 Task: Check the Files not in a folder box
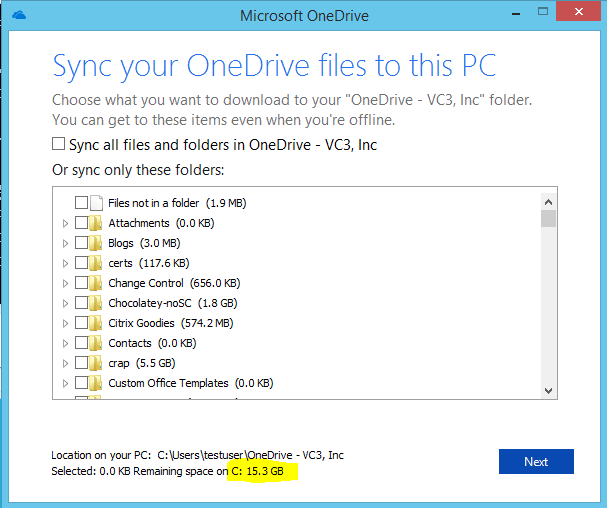[81, 203]
